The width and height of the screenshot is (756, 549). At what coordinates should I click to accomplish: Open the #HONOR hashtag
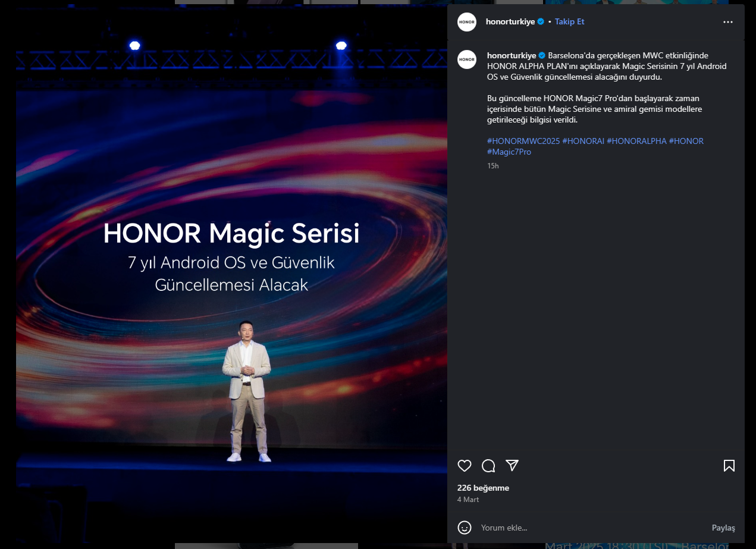tap(686, 141)
